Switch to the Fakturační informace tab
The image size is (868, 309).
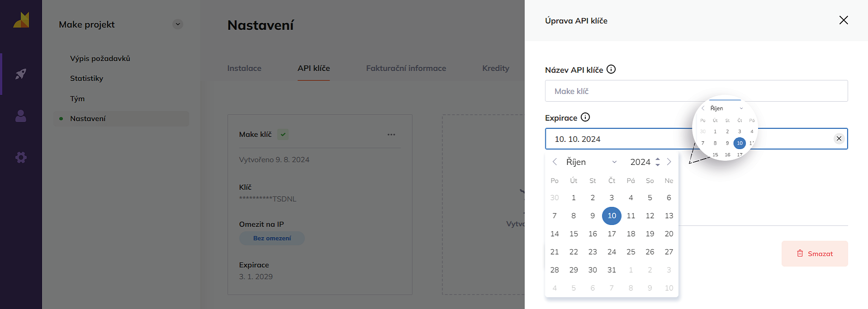[406, 68]
